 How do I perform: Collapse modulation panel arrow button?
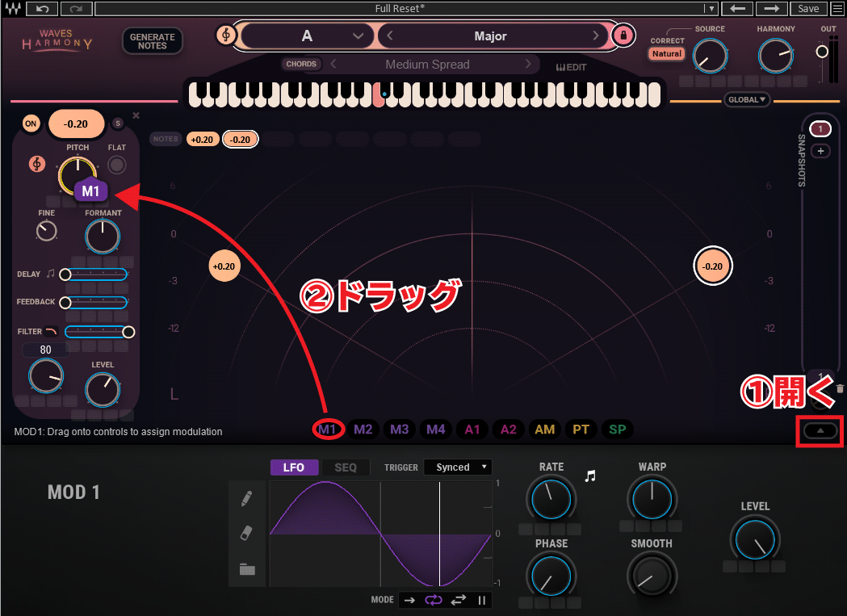[820, 430]
